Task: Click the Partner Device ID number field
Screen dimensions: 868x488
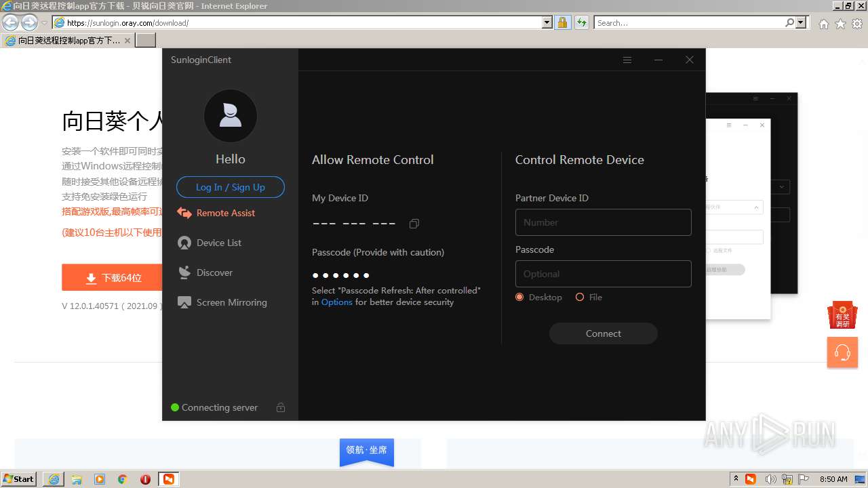Action: pyautogui.click(x=604, y=222)
